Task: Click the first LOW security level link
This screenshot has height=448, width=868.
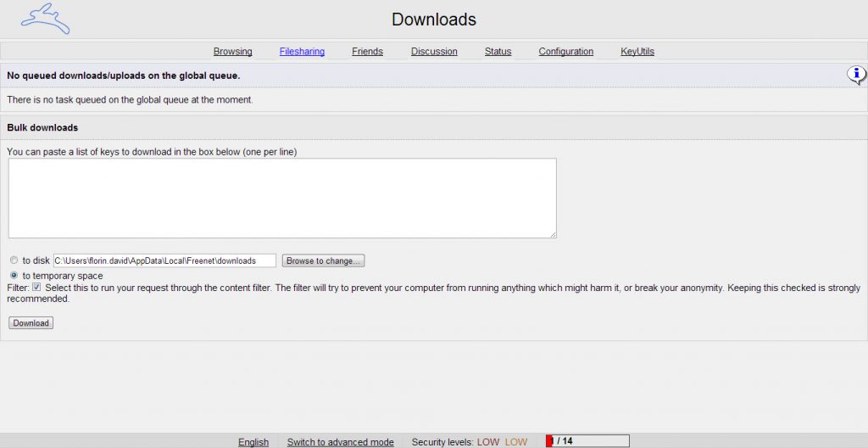Action: (x=488, y=442)
